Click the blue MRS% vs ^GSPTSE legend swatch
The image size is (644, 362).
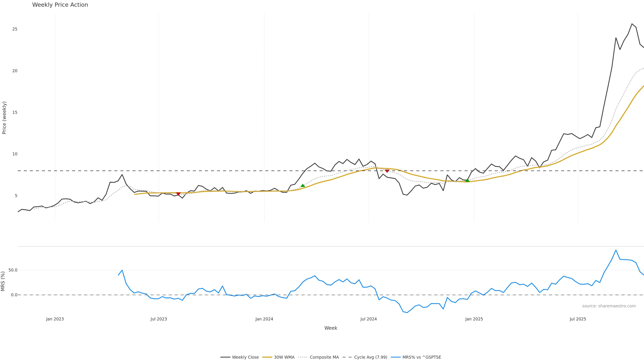point(396,357)
